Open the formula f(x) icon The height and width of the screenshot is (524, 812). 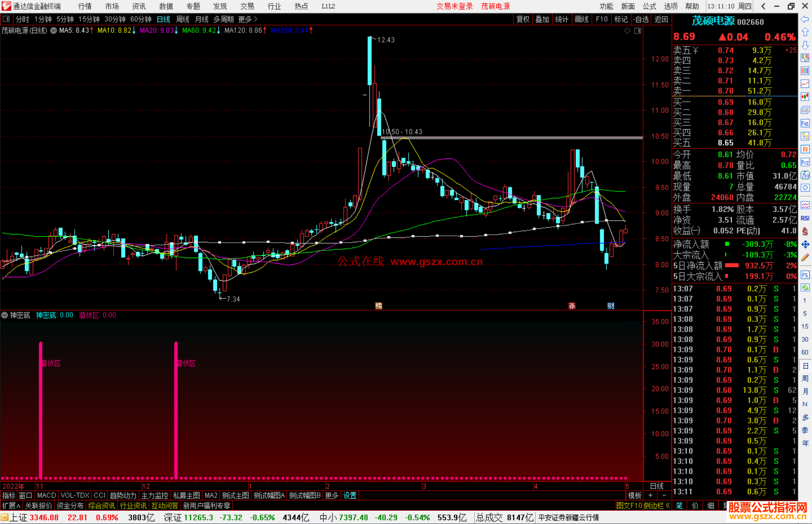805,175
